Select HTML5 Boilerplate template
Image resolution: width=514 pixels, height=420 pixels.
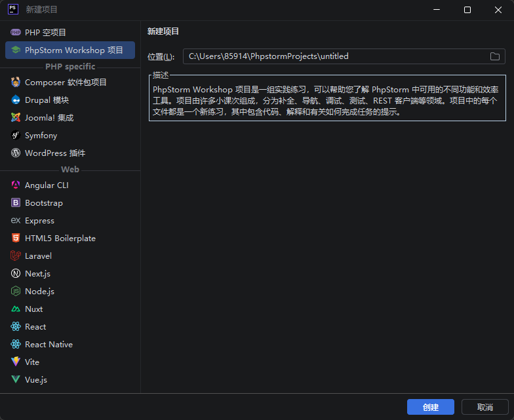[x=70, y=239]
